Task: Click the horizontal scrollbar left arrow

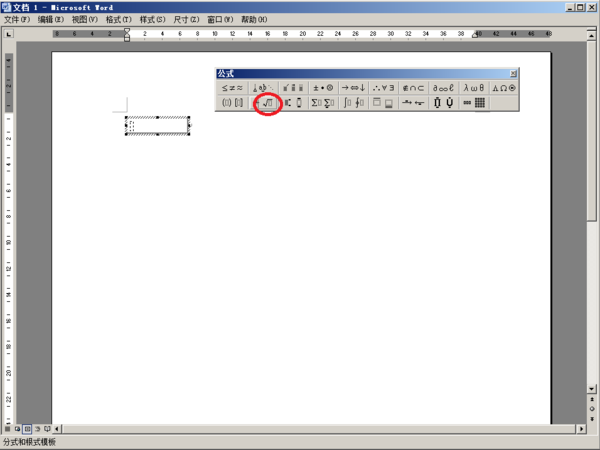Action: coord(57,429)
